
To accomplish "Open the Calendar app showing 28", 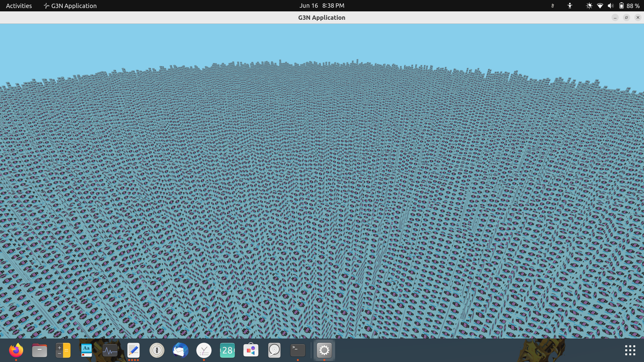I will coord(227,351).
